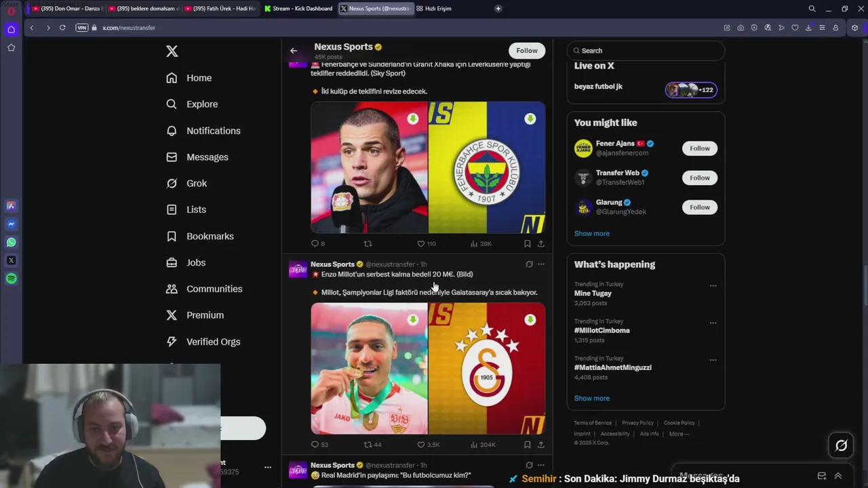Like the Enzo Millot post 3.5K
The height and width of the screenshot is (488, 868).
[429, 445]
